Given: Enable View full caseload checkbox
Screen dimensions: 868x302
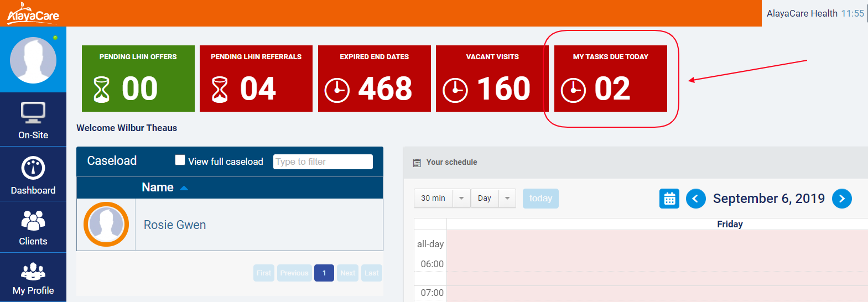Looking at the screenshot, I should pyautogui.click(x=180, y=160).
